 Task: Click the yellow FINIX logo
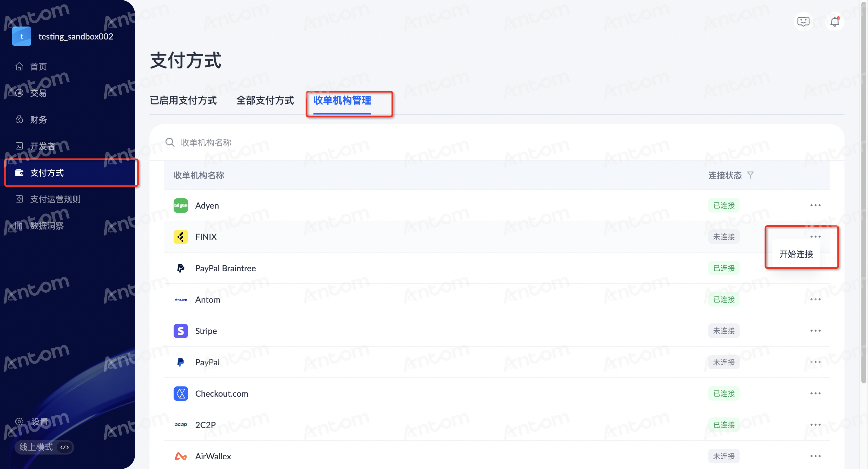tap(181, 237)
